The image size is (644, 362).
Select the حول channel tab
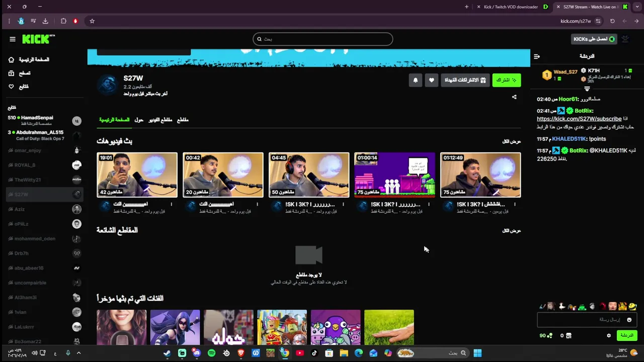(139, 120)
